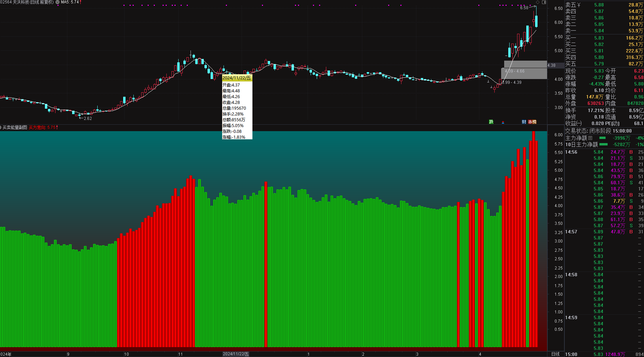Click the 收盘:4.28 line in candle tooltip

231,102
